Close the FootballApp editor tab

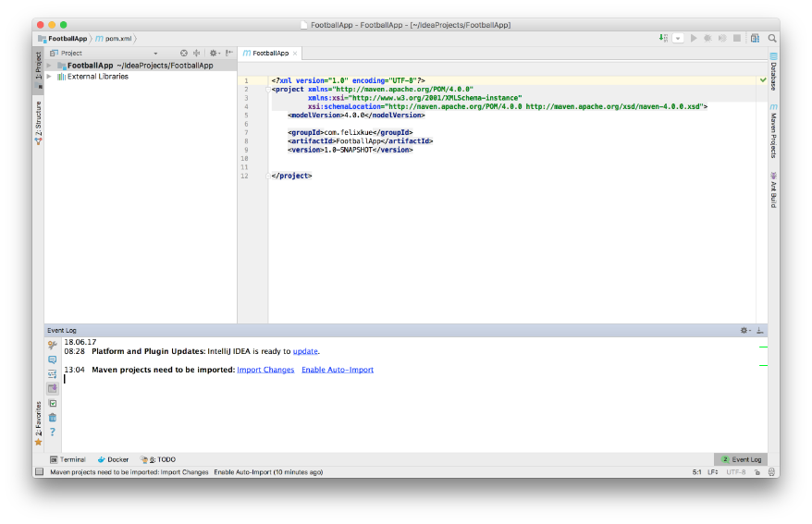point(296,54)
